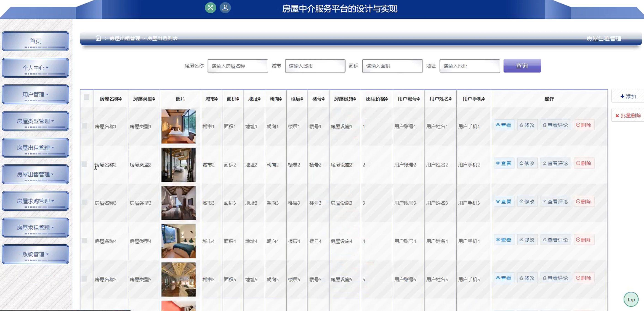Select the 用户账号3 cell text
Screen dimensions: 644x311
[405, 203]
